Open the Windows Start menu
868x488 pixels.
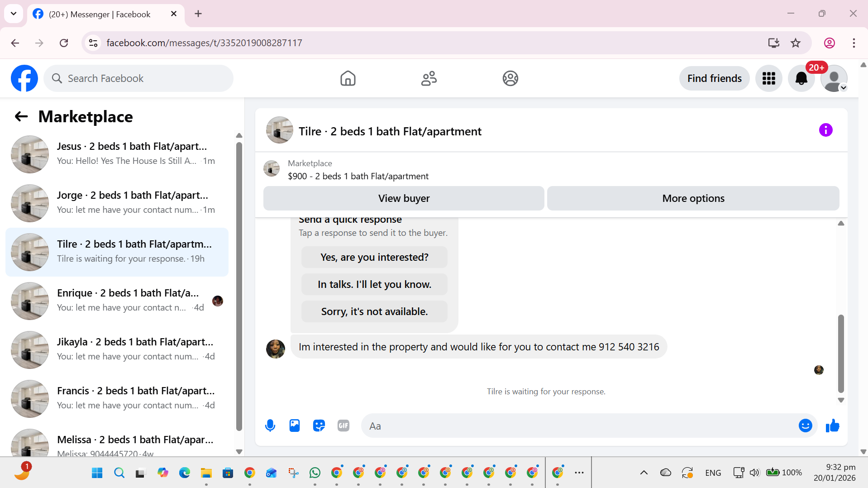(97, 473)
